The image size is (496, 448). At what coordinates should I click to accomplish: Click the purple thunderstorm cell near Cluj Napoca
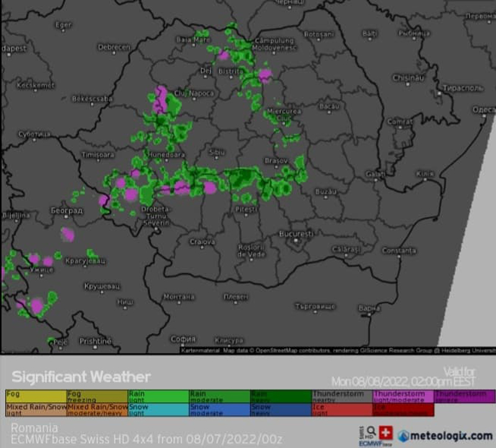(x=161, y=99)
